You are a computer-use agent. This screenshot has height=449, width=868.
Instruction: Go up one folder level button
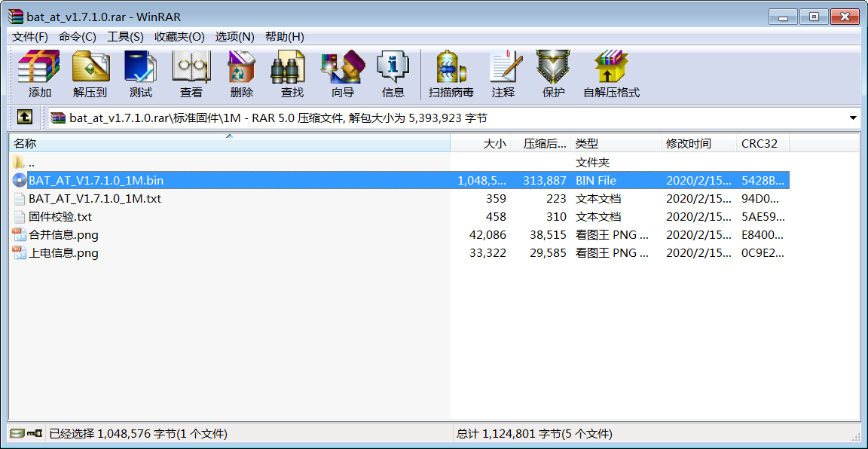tap(25, 118)
